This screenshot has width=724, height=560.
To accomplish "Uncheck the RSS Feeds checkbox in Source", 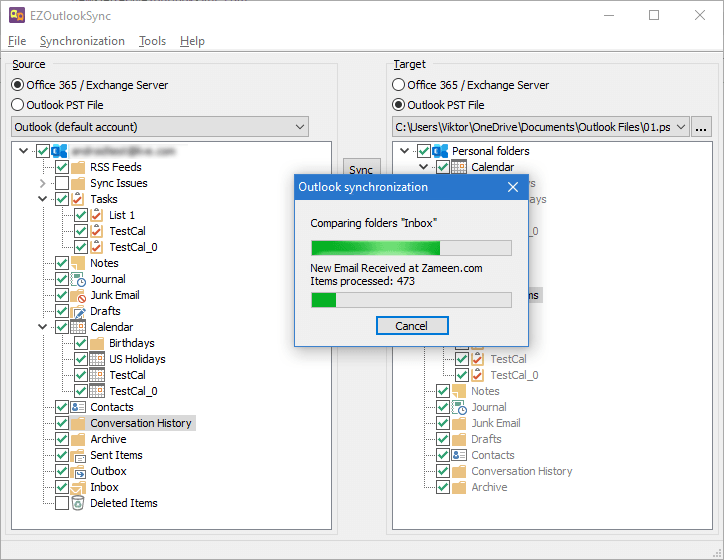I will click(62, 167).
